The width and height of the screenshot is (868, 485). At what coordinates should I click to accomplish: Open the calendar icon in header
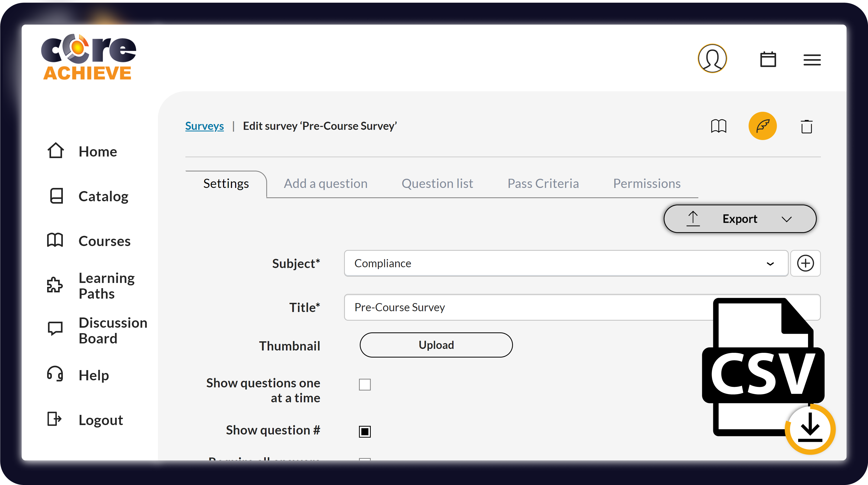point(768,59)
